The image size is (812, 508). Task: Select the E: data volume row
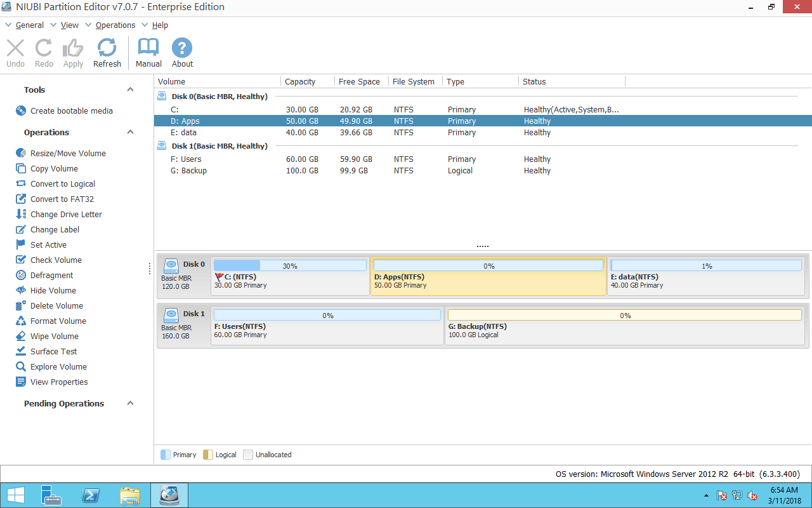(x=483, y=133)
